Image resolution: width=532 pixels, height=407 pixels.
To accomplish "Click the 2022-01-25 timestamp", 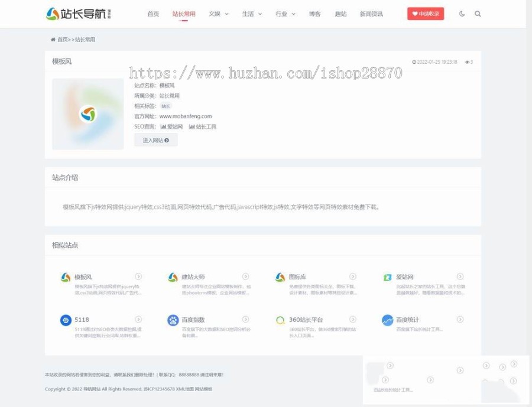I will [x=437, y=62].
